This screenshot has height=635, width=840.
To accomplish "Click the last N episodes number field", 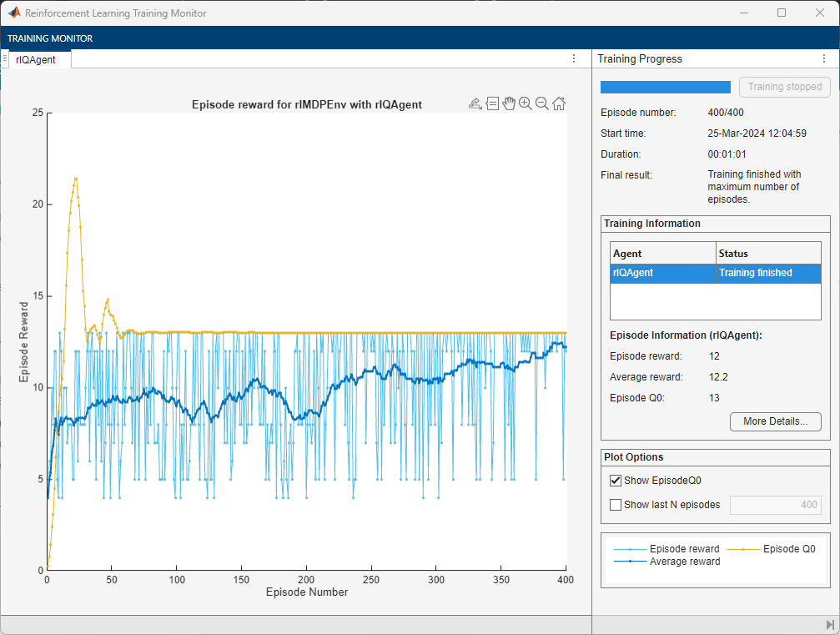I will tap(776, 505).
